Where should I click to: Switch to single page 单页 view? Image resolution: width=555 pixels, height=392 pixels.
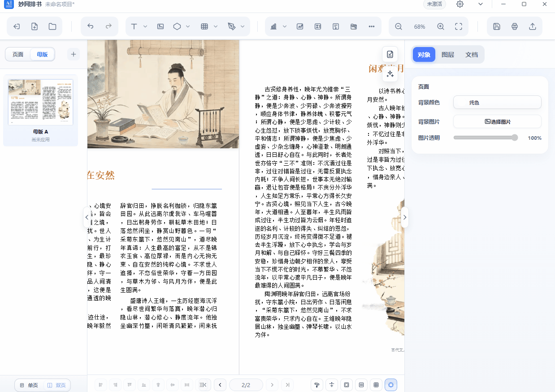pos(29,385)
